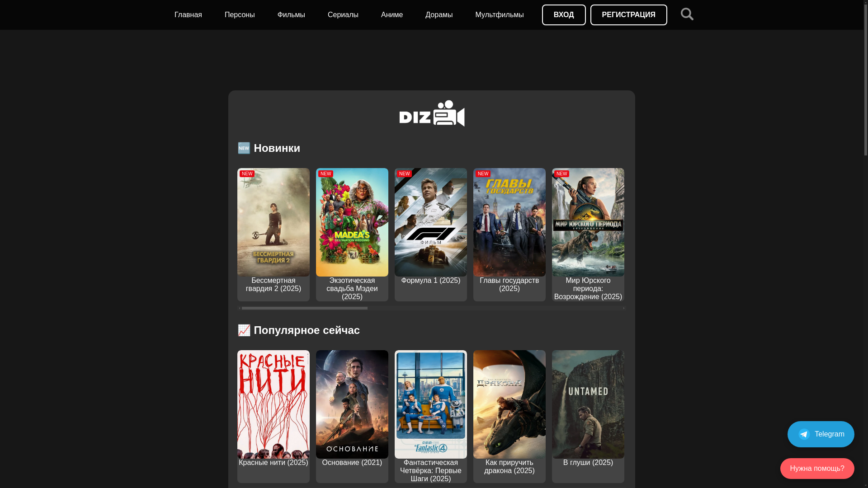Screen dimensions: 868x488
Task: Open the Фильмы section
Action: tap(291, 15)
